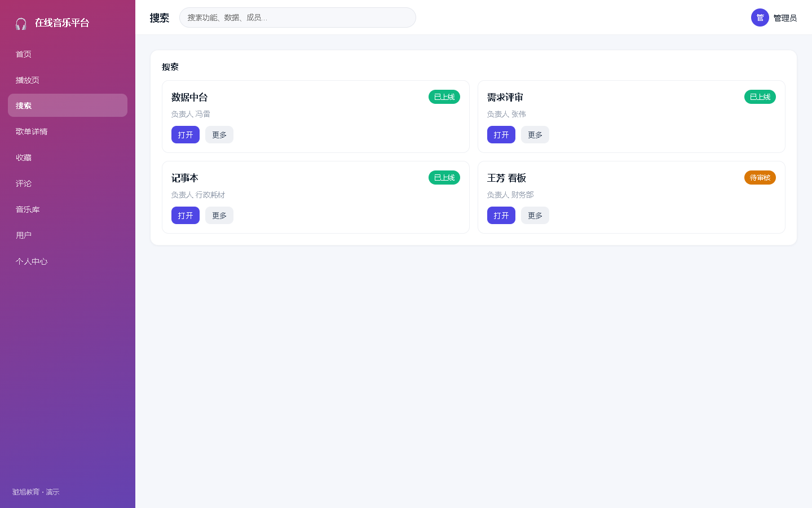This screenshot has height=508, width=812.
Task: Open 个人中心 in the sidebar
Action: [x=68, y=261]
